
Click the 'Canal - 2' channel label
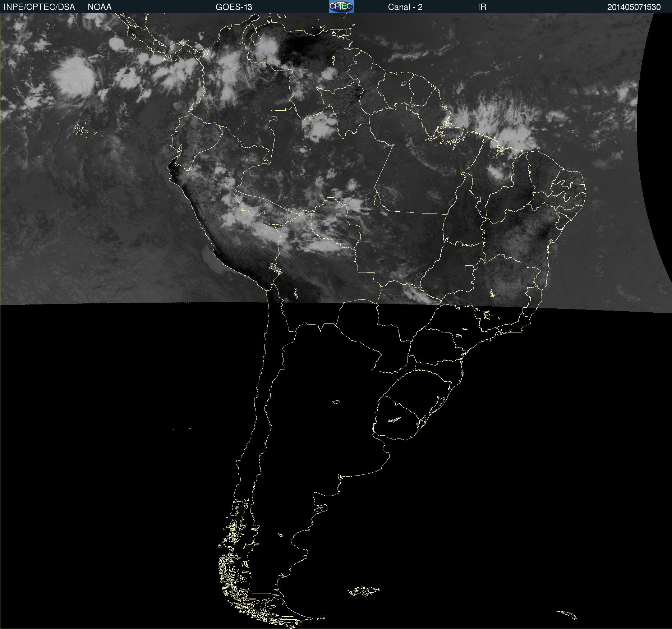pyautogui.click(x=405, y=7)
